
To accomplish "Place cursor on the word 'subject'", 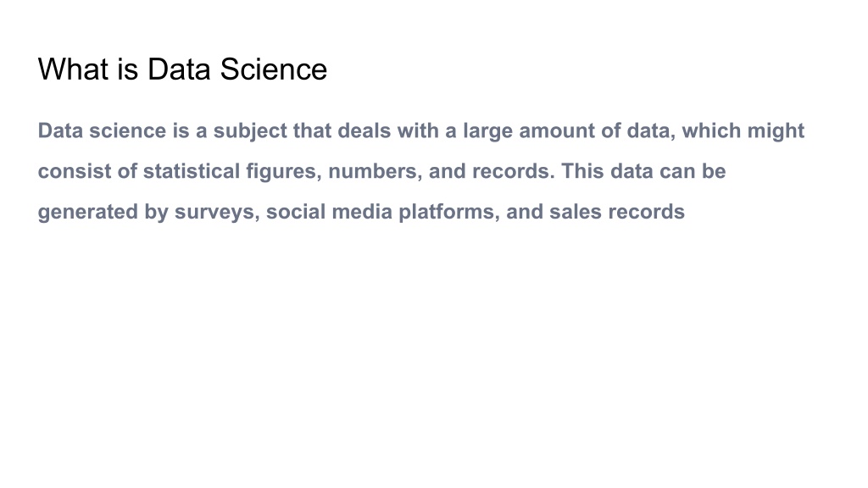I will coord(250,131).
